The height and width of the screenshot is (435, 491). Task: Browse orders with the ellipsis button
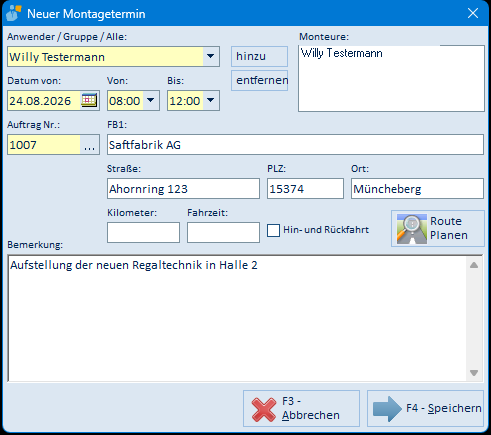[x=90, y=145]
